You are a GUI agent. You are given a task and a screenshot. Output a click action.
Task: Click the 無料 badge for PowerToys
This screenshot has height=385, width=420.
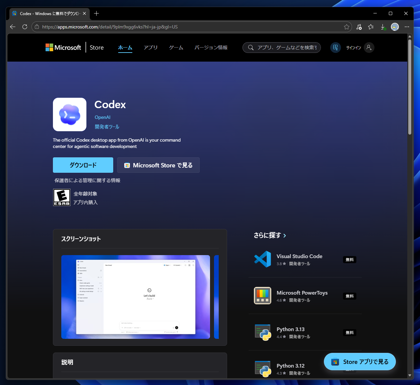coord(350,296)
